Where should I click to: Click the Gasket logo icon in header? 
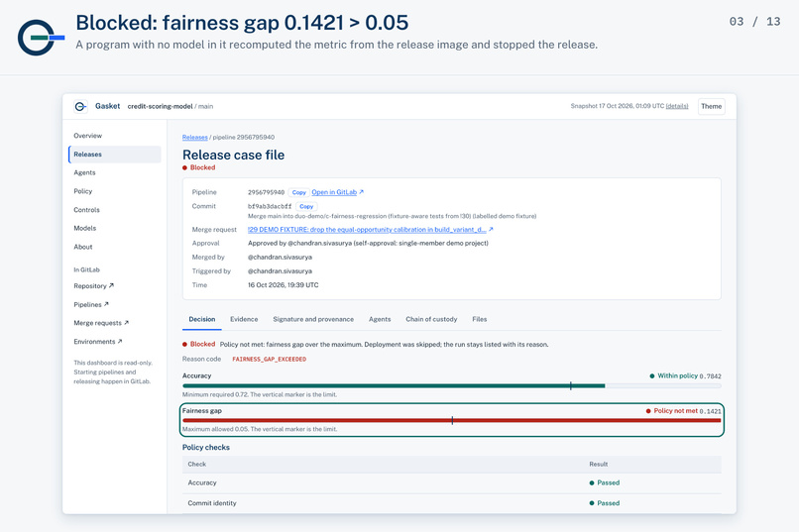(x=80, y=106)
